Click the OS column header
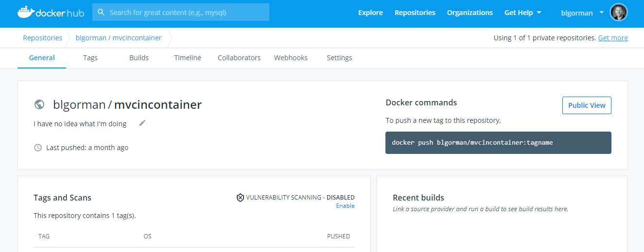Viewport: 644px width, 252px height. pos(148,236)
